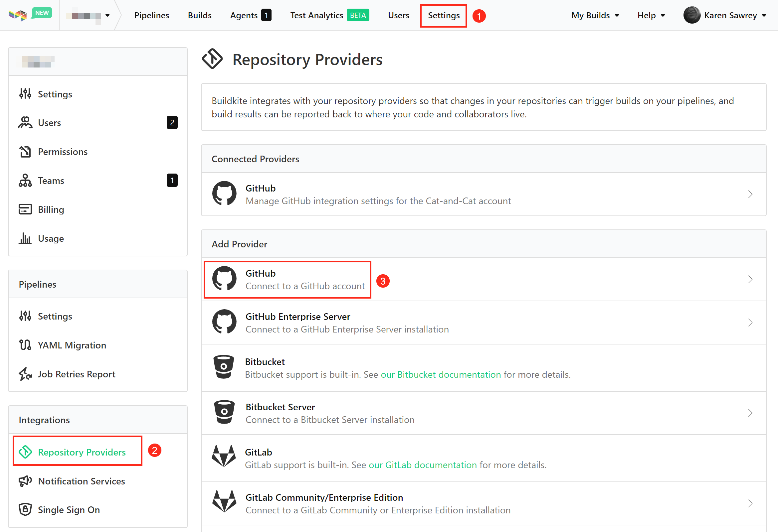Open the Bitbucket documentation link
Screen dimensions: 778x532
(441, 374)
